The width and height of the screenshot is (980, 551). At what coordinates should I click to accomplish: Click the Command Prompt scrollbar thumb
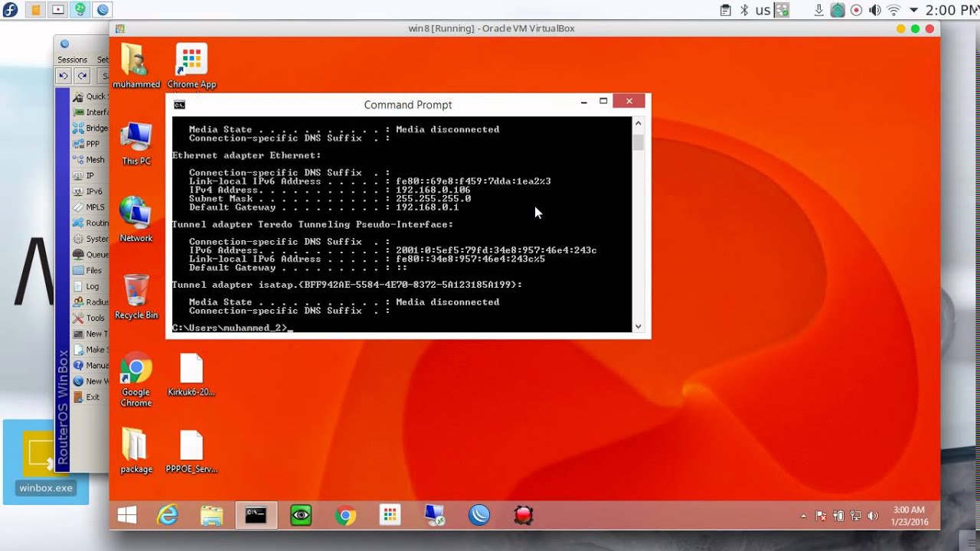pyautogui.click(x=638, y=142)
